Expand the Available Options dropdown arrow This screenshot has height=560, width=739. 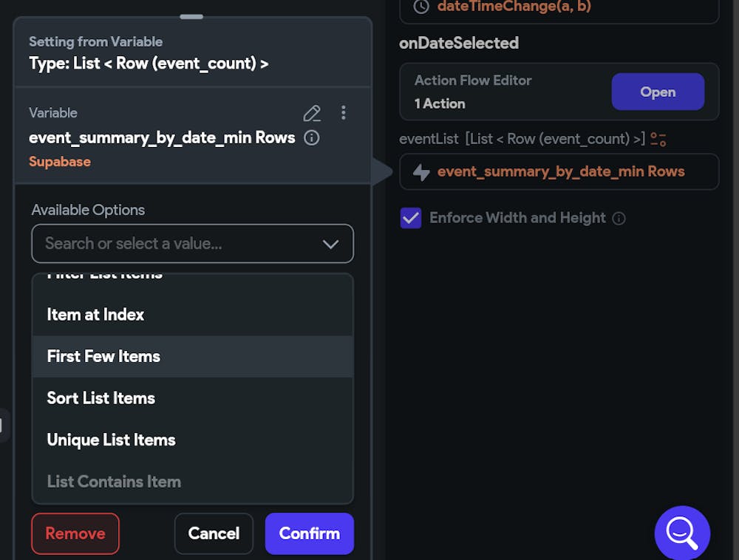[330, 244]
